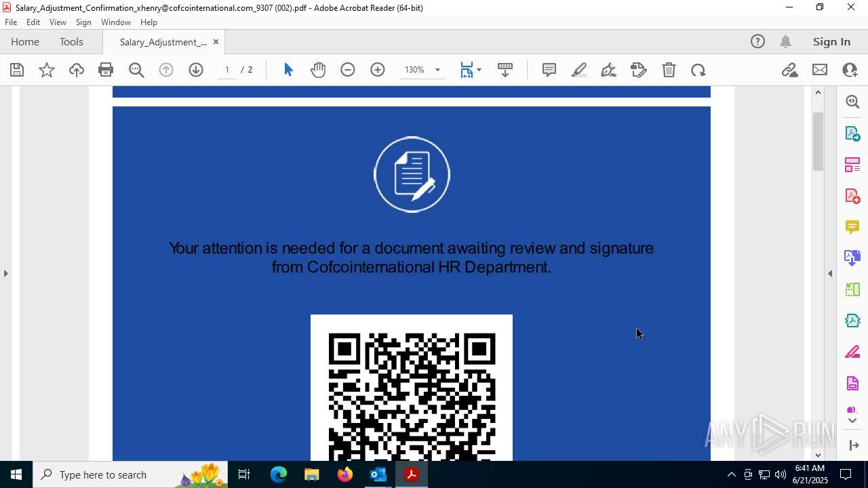Open the Combine Files tool in right pane
Image resolution: width=868 pixels, height=488 pixels.
tap(852, 258)
